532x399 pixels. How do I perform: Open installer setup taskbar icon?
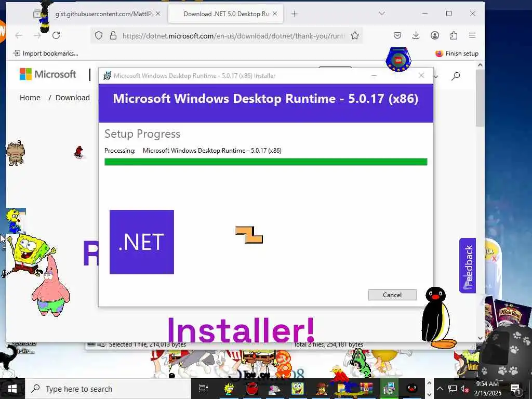389,389
